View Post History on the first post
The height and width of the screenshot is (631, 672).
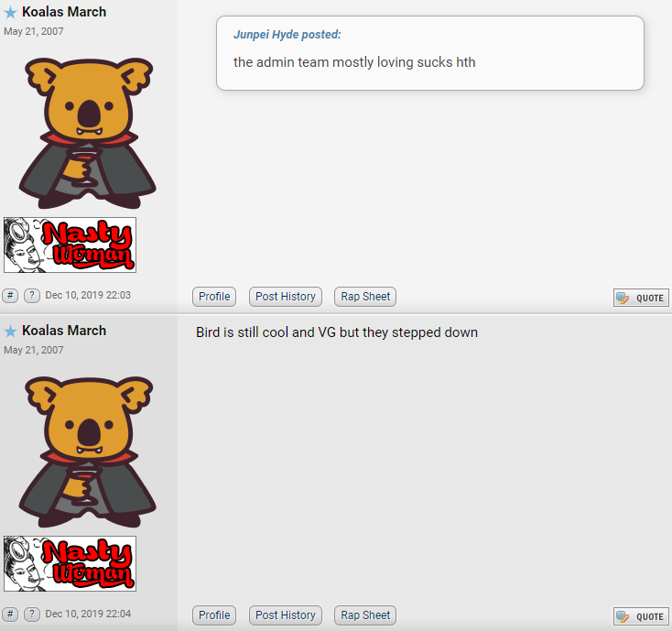point(286,297)
